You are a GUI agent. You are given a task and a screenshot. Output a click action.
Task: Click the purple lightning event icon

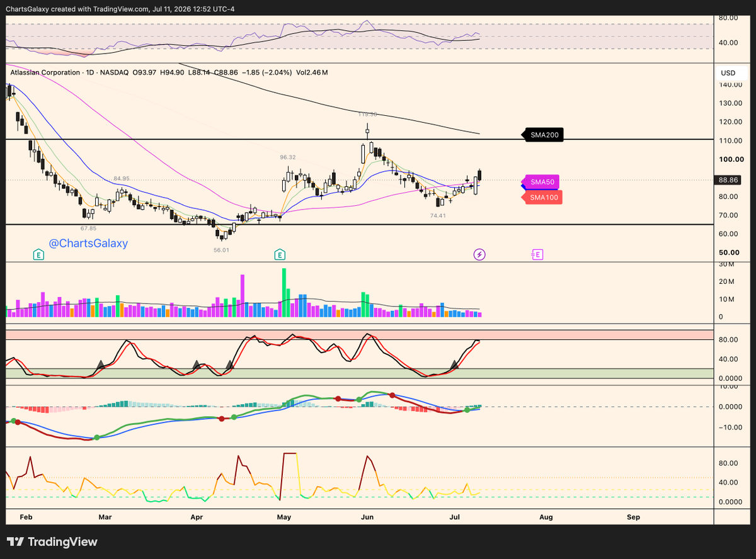479,254
